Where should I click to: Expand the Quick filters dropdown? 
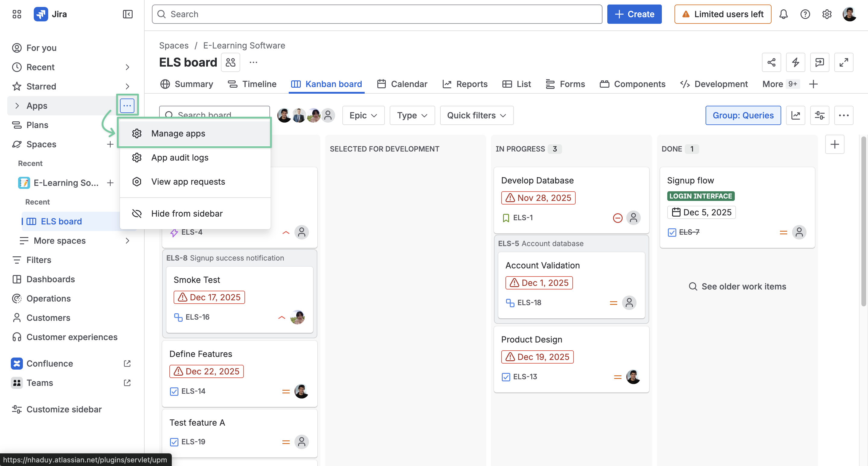pyautogui.click(x=476, y=115)
